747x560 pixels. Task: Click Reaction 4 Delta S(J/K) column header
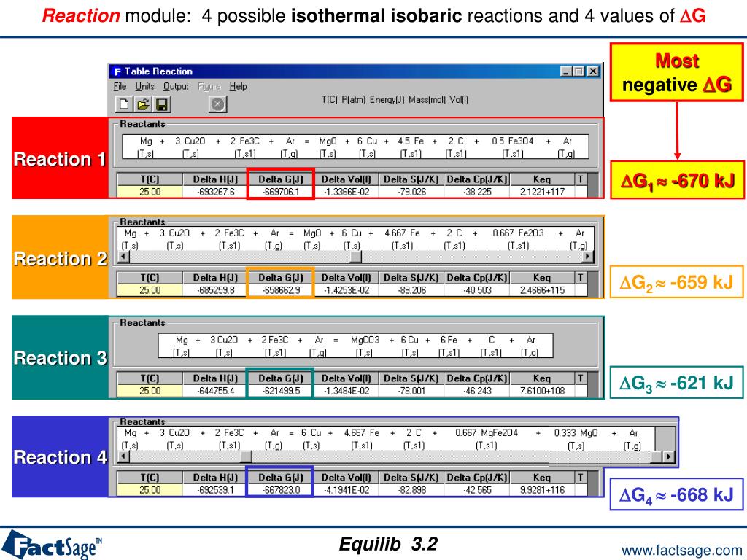click(411, 478)
